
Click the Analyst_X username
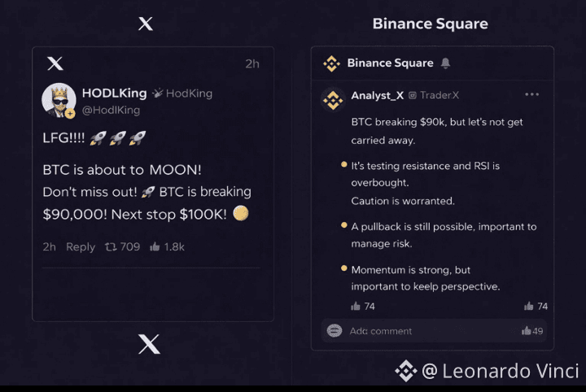(x=377, y=95)
